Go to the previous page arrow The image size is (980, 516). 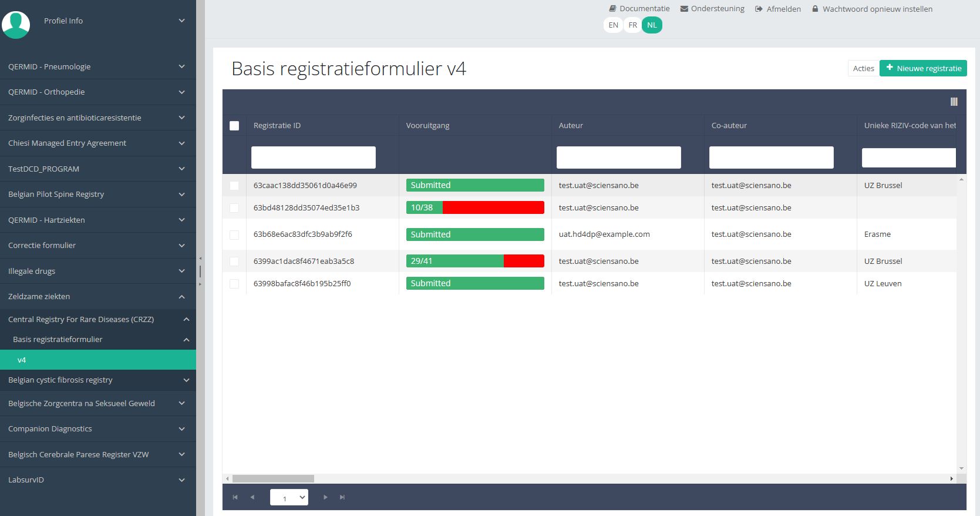click(x=252, y=497)
